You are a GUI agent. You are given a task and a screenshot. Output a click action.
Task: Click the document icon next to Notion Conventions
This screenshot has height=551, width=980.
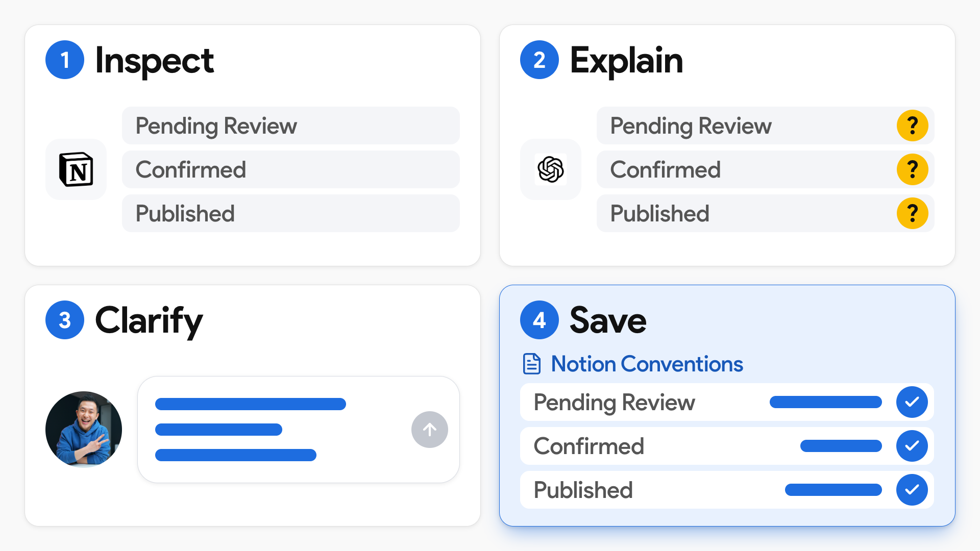pos(532,364)
